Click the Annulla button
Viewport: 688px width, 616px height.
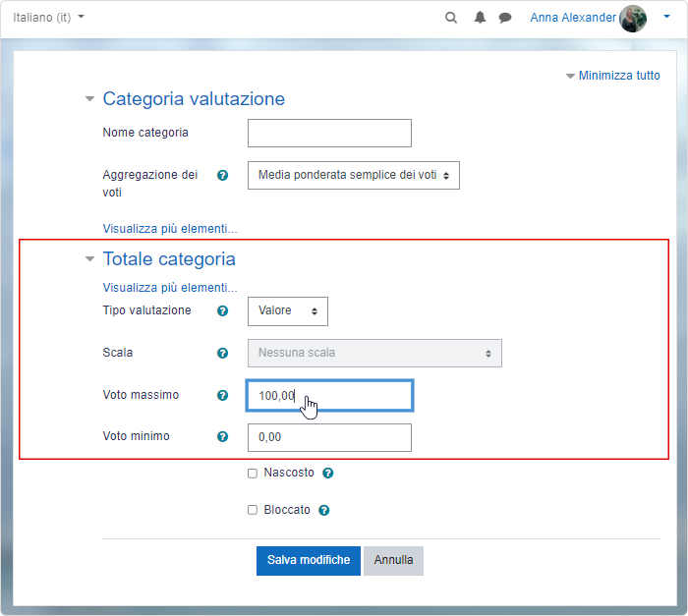pos(393,561)
